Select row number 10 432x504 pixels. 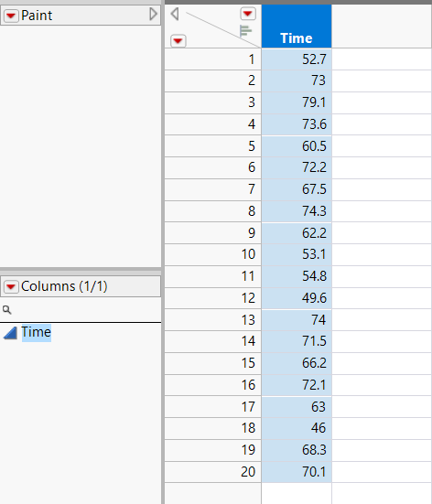coord(212,254)
